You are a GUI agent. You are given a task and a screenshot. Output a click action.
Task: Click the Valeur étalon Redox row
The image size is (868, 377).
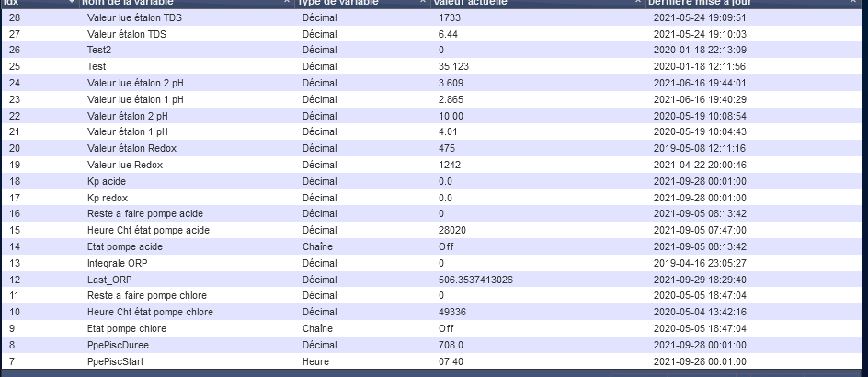click(x=432, y=148)
